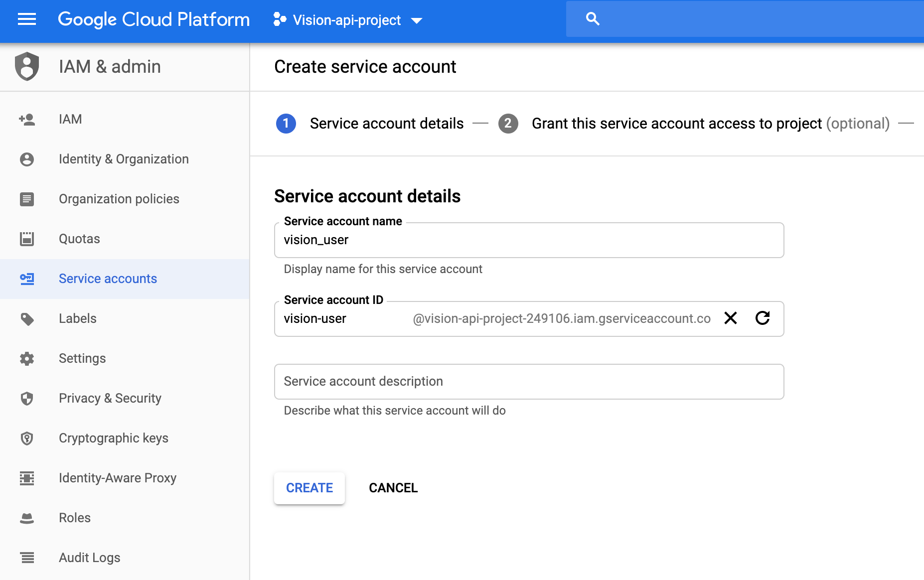The height and width of the screenshot is (580, 924).
Task: Click inside the Service account name field
Action: point(529,240)
